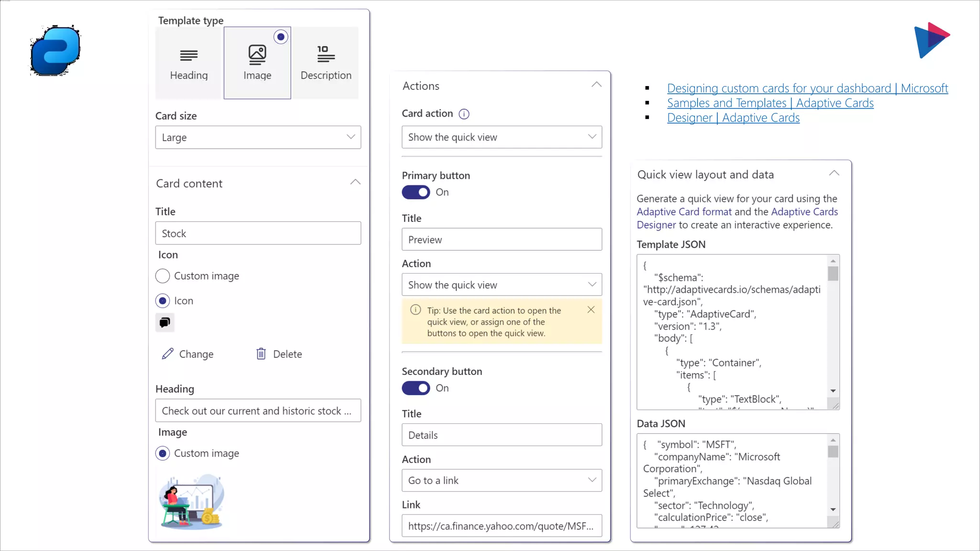Dismiss the quick view tip message
Image resolution: width=980 pixels, height=551 pixels.
point(591,310)
